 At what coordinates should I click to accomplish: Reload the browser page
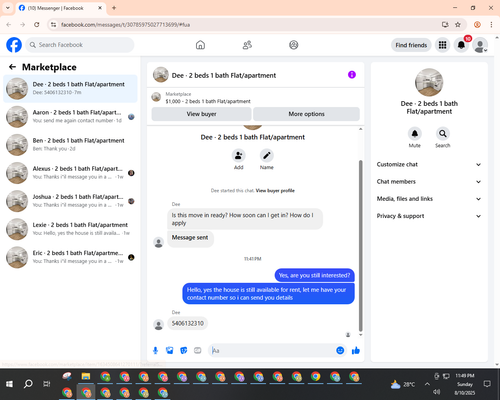point(37,25)
